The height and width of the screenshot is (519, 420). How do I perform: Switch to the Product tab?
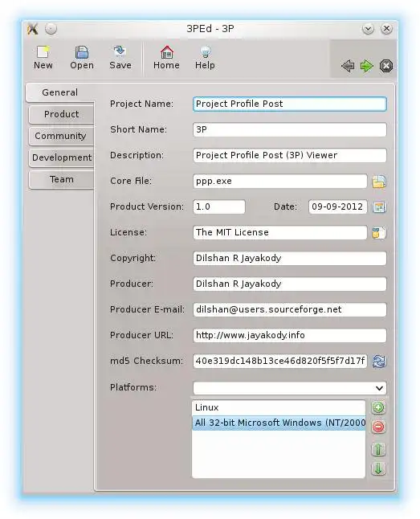(x=62, y=114)
